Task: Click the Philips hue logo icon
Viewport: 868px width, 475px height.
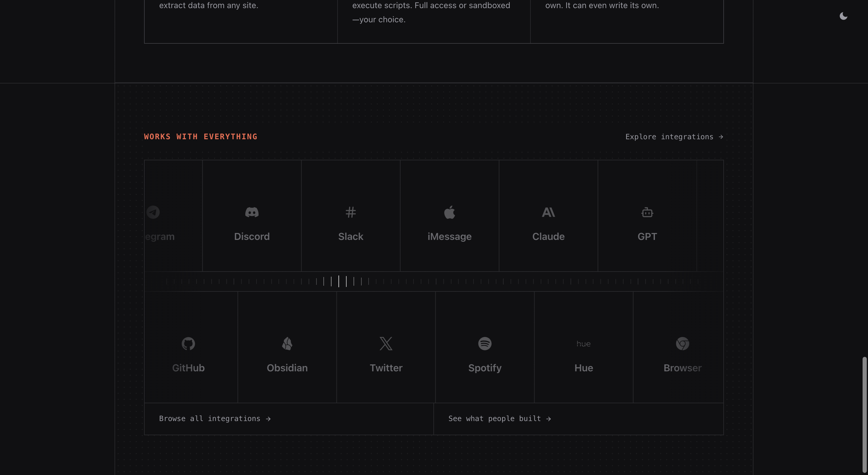Action: coord(583,344)
